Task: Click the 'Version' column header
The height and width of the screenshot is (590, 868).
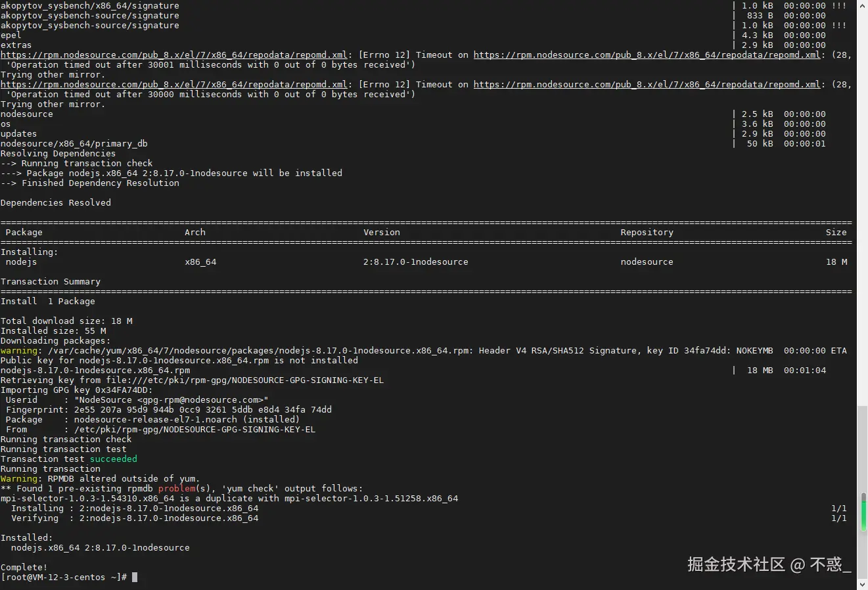Action: [x=382, y=233]
